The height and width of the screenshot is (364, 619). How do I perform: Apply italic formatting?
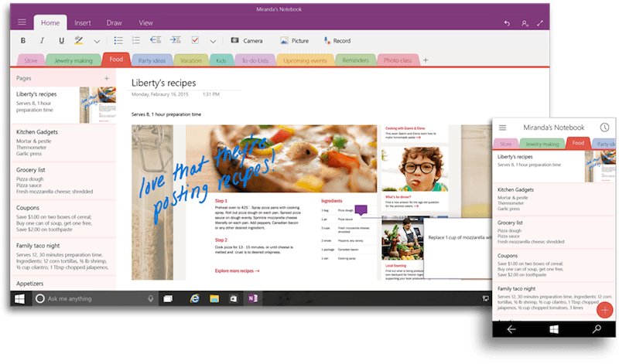pyautogui.click(x=41, y=40)
